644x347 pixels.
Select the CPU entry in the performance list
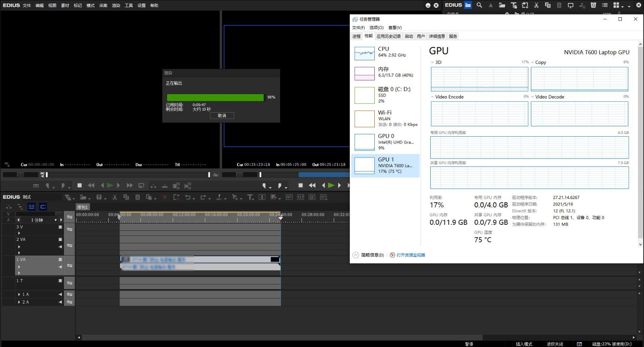385,53
